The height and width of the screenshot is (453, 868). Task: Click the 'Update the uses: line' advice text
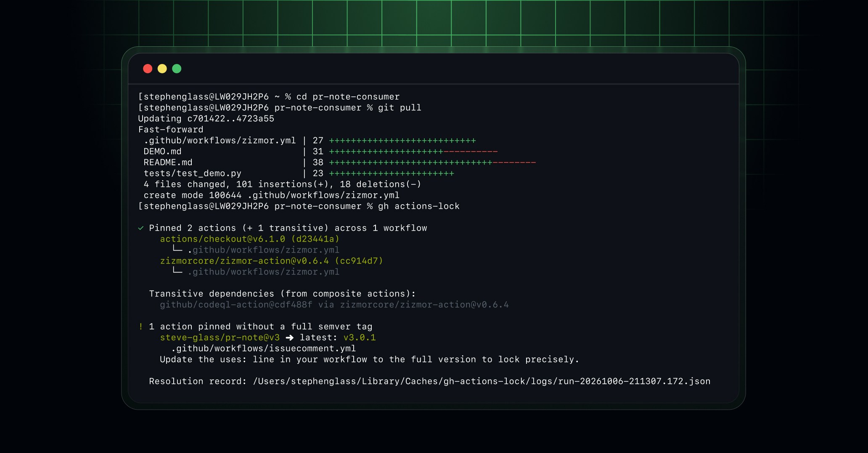[369, 360]
